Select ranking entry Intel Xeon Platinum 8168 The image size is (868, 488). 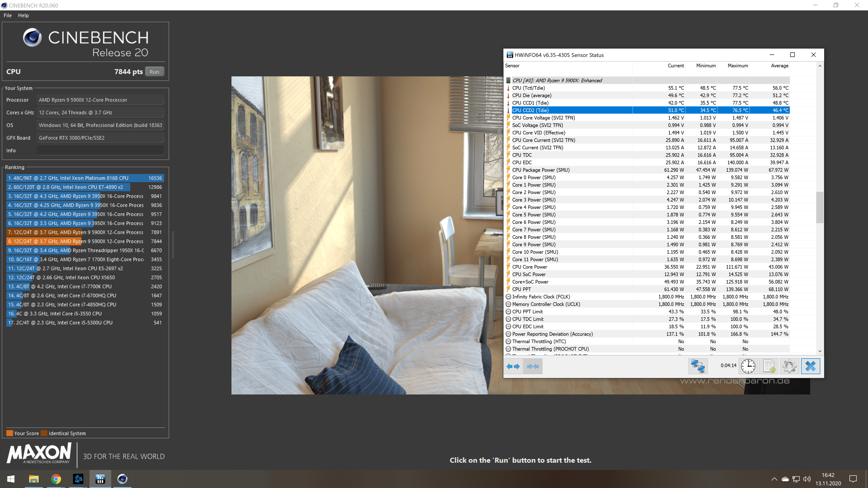[85, 178]
